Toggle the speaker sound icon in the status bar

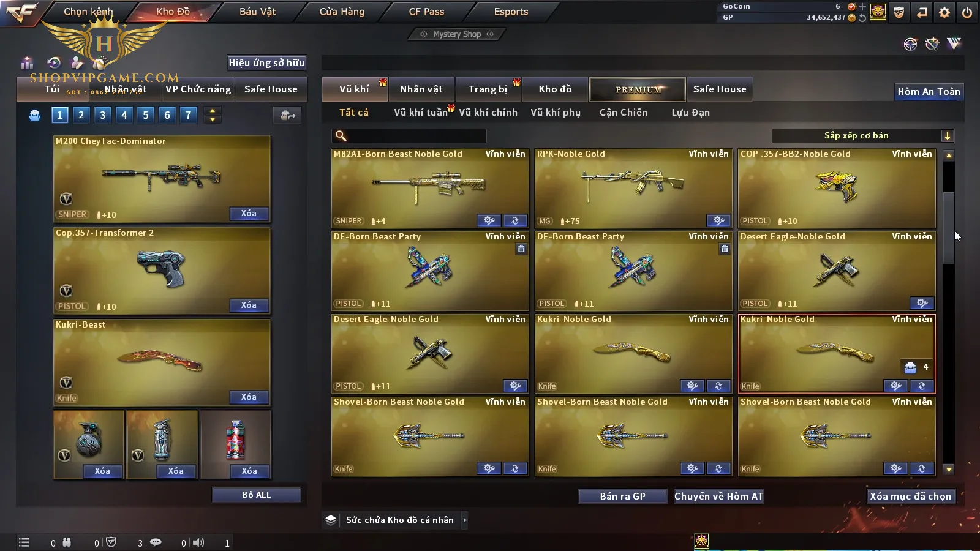[198, 542]
